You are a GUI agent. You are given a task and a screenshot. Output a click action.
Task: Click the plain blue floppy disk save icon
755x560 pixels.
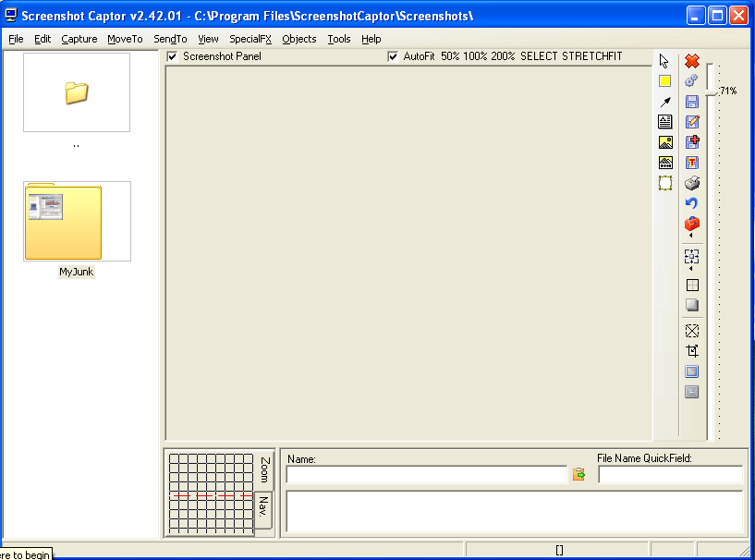point(692,102)
